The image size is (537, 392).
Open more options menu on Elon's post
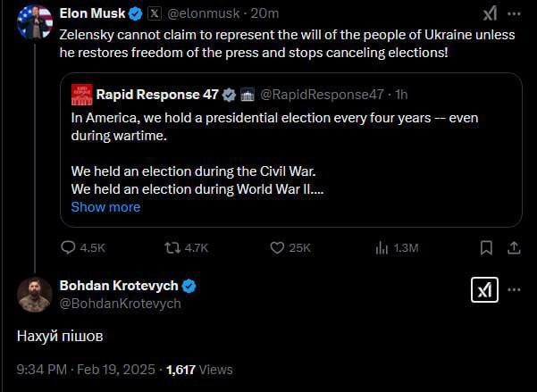tap(515, 13)
